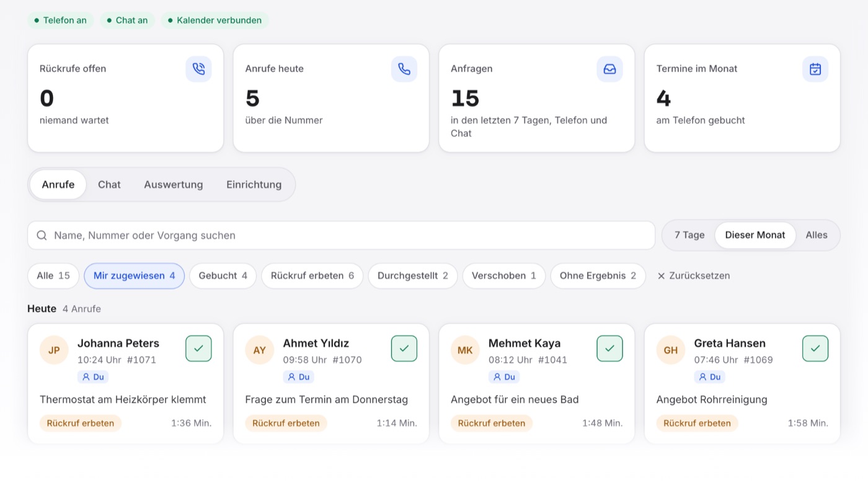Click the search magnifier icon
The image size is (868, 488).
[x=42, y=236]
